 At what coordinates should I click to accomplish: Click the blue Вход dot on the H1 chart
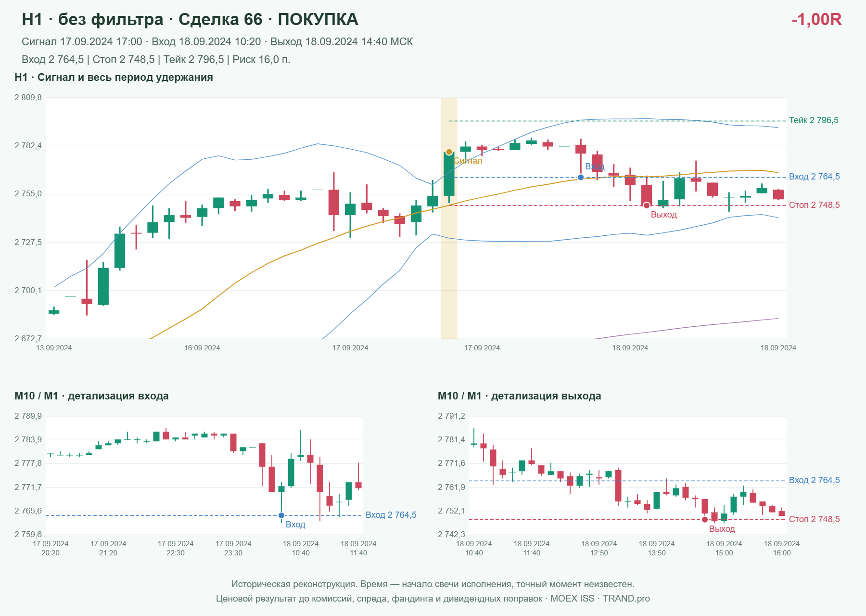tap(581, 178)
